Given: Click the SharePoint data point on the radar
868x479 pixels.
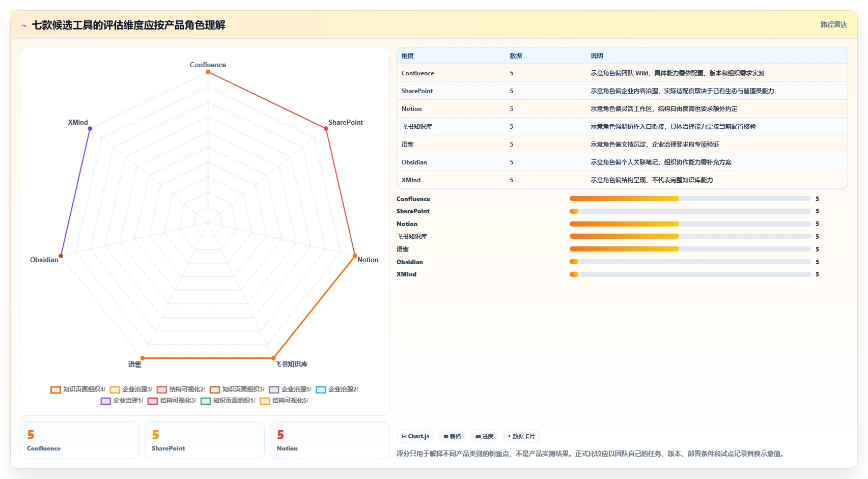Looking at the screenshot, I should [326, 128].
